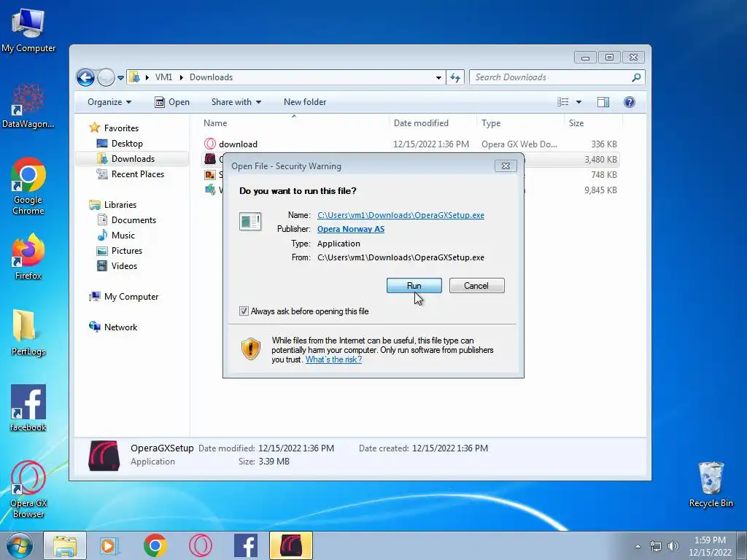Screen dimensions: 747x560
Task: Select the Opera GX Browser desktop shortcut
Action: pos(28,489)
